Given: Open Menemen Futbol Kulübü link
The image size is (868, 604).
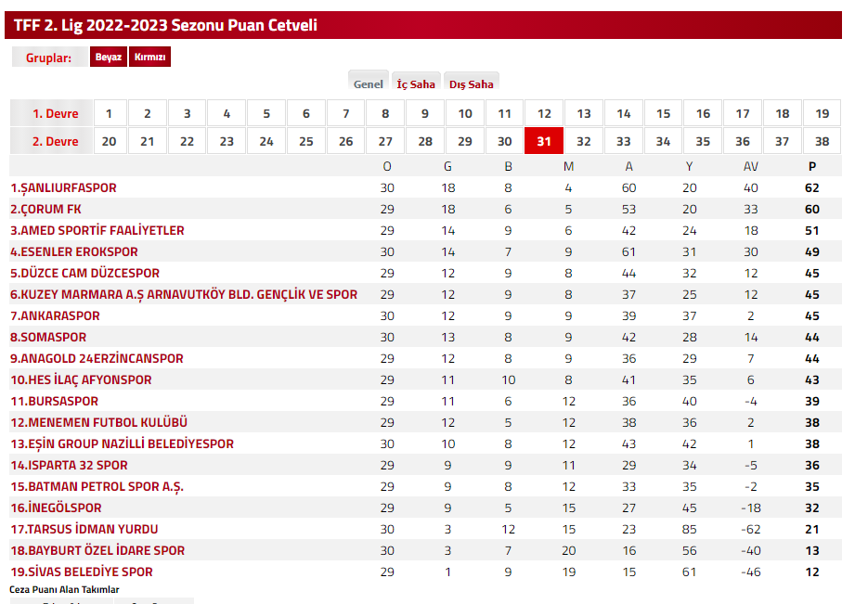Looking at the screenshot, I should 99,422.
